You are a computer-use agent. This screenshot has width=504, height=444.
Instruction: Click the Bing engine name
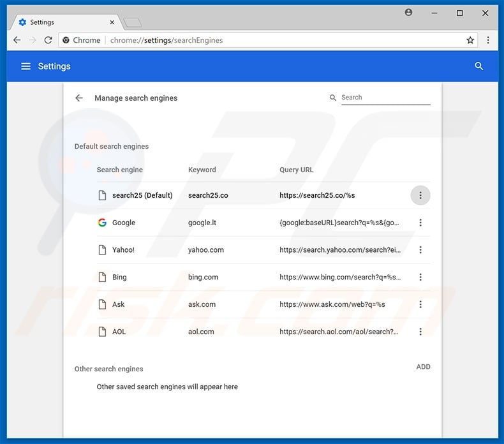[119, 277]
